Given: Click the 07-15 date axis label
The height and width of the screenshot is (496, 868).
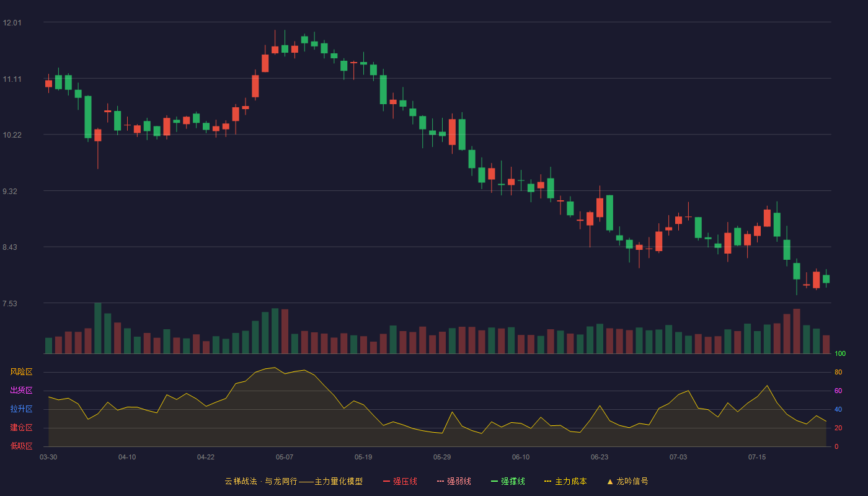Looking at the screenshot, I should (x=757, y=457).
